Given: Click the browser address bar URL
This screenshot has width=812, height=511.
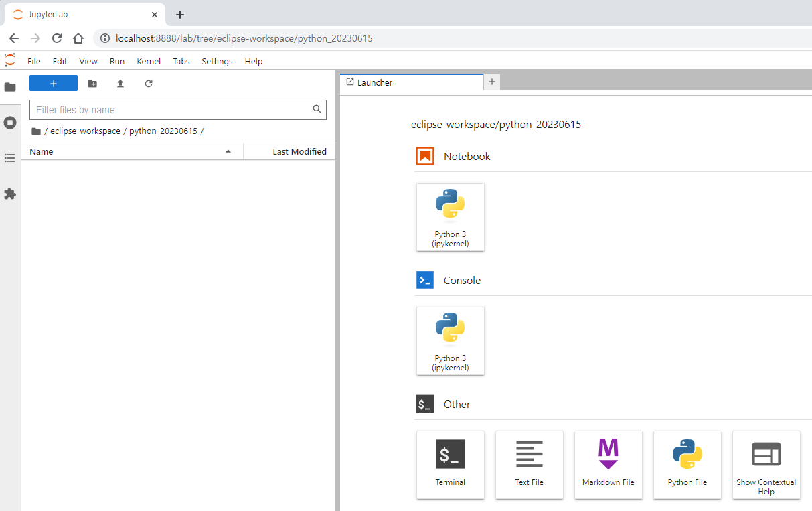Looking at the screenshot, I should pos(244,38).
